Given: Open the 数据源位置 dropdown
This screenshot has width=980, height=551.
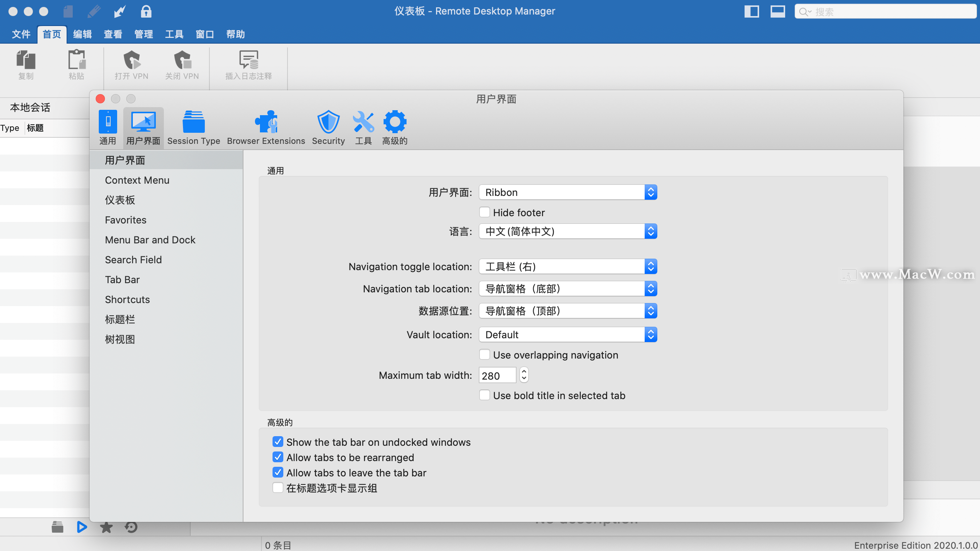Looking at the screenshot, I should pos(568,311).
